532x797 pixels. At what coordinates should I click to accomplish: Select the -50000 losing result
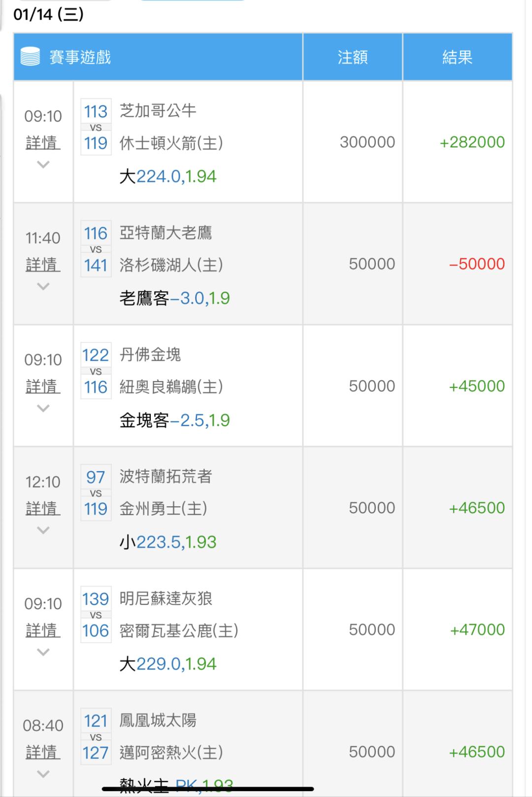[x=476, y=264]
